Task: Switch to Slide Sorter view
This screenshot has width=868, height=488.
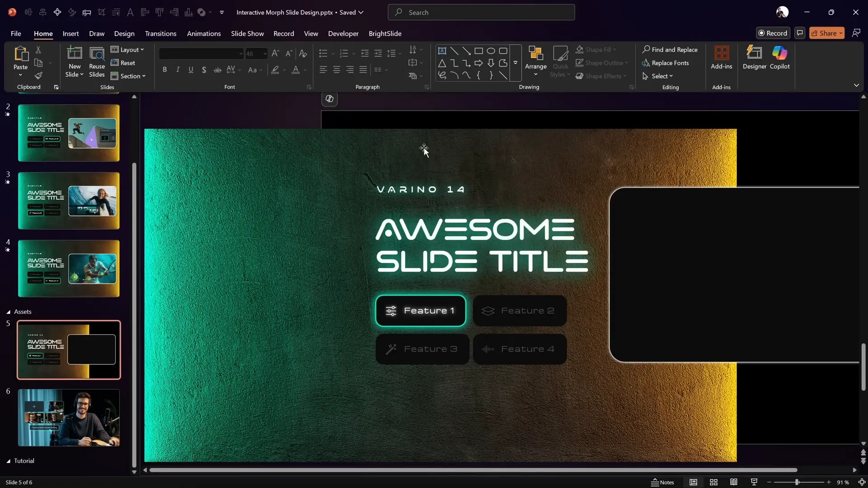Action: coord(713,482)
